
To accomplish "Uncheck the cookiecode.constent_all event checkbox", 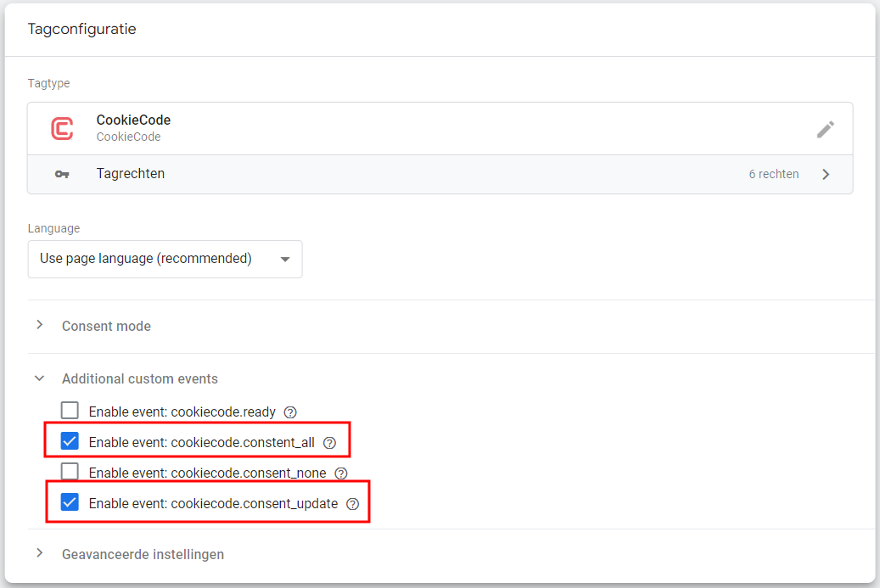I will click(70, 441).
